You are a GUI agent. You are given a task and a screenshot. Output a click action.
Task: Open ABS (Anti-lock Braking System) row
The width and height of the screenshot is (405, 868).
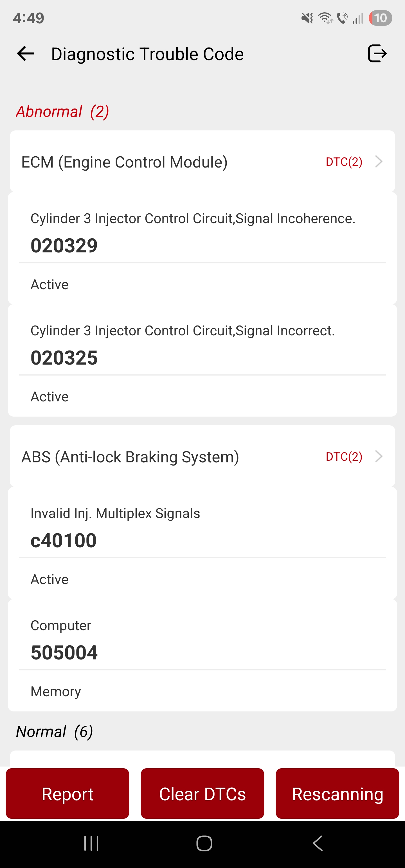[x=130, y=457]
